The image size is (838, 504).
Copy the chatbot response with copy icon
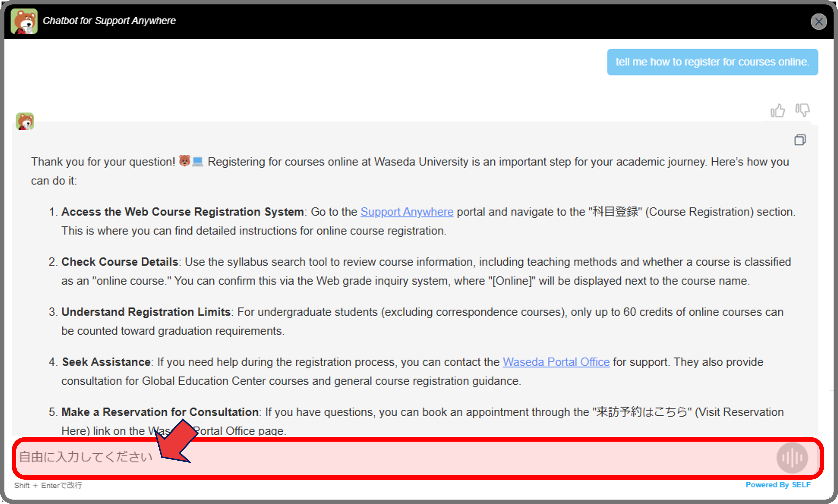[800, 140]
